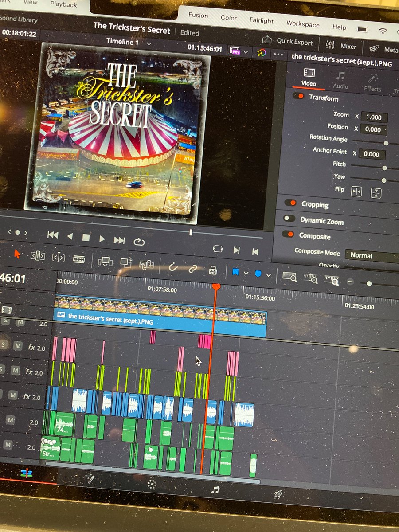
Task: Activate Dynamic Trim Mode tool
Action: 59,257
